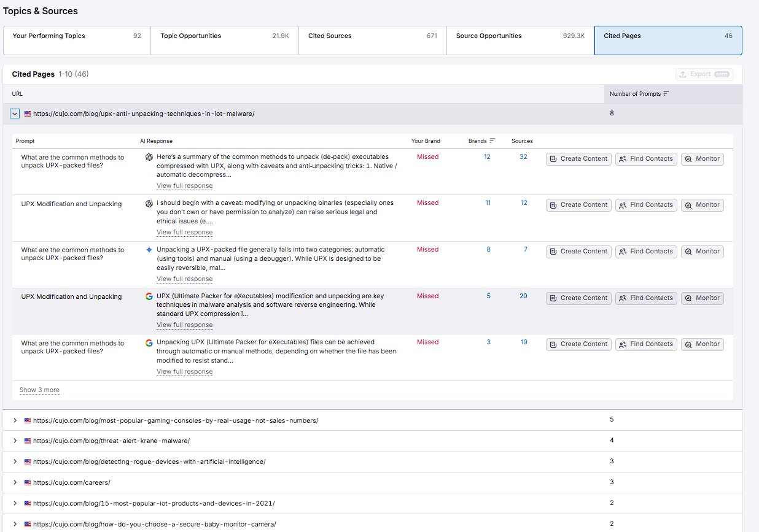Expand the detecting-rogue-devices URL row
The height and width of the screenshot is (532, 759).
pyautogui.click(x=15, y=461)
